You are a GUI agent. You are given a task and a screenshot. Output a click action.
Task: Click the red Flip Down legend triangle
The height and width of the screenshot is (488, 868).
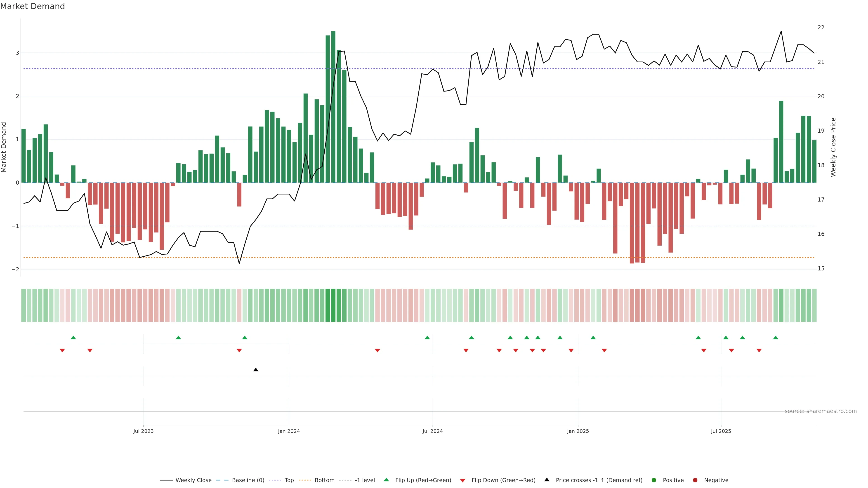coord(463,480)
